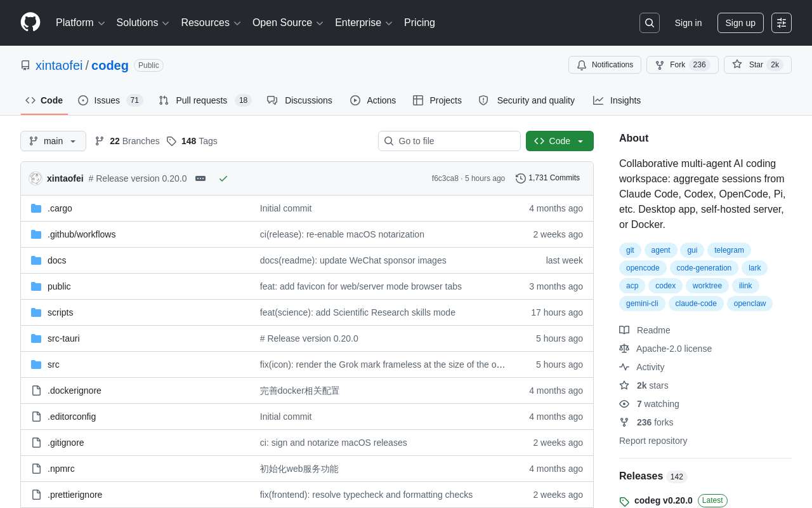Screen dimensions: 812x508
Task: Open the codeg v0.20.0 release
Action: pos(664,500)
